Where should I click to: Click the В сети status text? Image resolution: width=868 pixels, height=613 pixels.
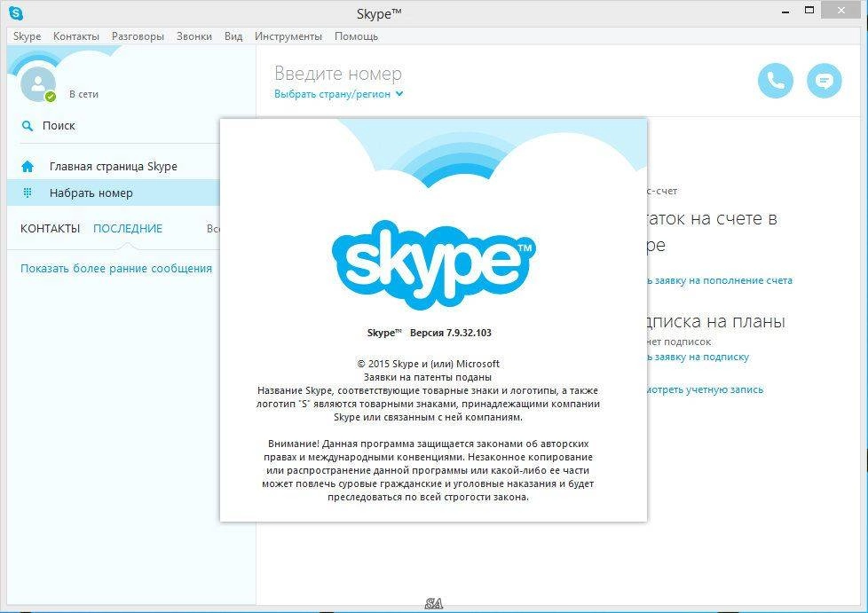[83, 94]
